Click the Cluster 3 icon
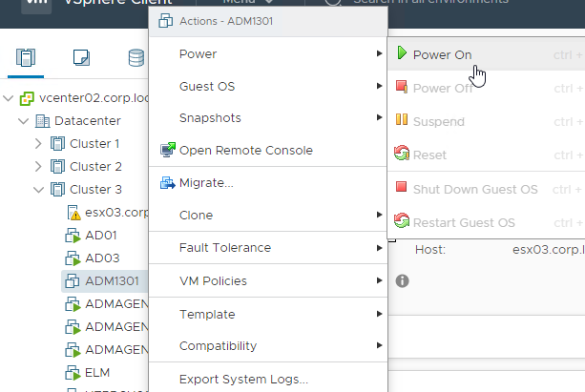The image size is (585, 392). coord(57,190)
